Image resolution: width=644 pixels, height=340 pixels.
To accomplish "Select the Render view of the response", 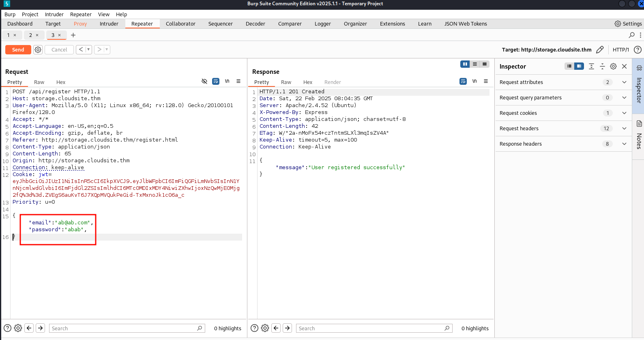I will [x=332, y=82].
